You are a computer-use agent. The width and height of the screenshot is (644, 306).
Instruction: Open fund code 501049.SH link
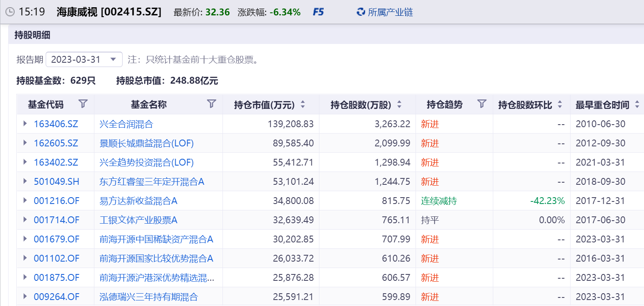tap(56, 182)
